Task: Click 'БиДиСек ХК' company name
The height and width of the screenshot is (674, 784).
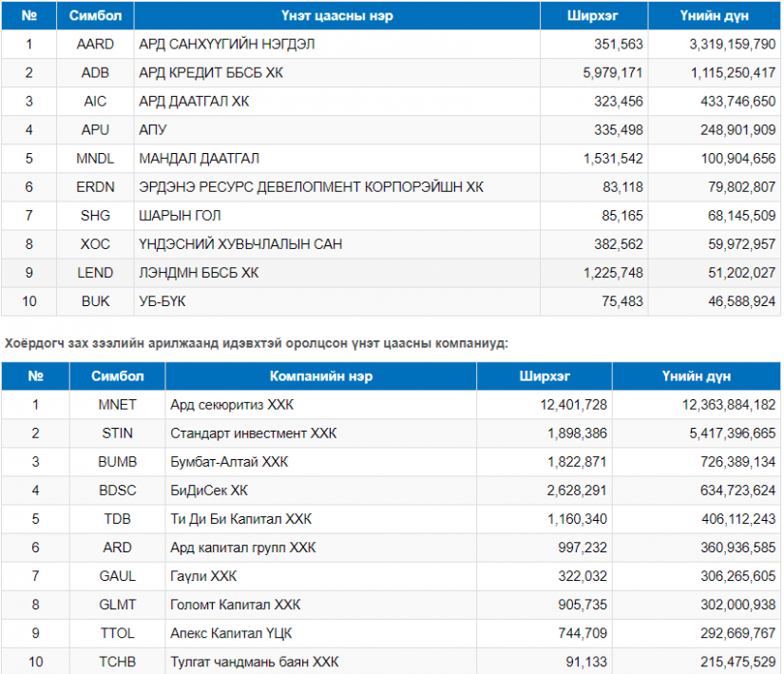Action: pos(209,490)
